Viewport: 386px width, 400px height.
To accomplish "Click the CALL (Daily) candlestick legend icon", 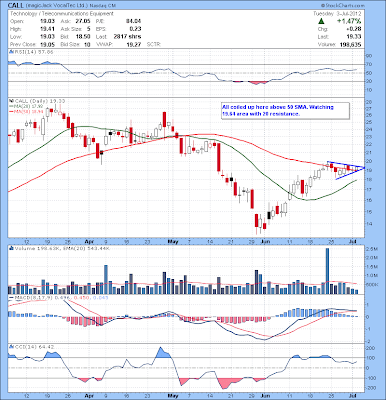I will (10, 101).
